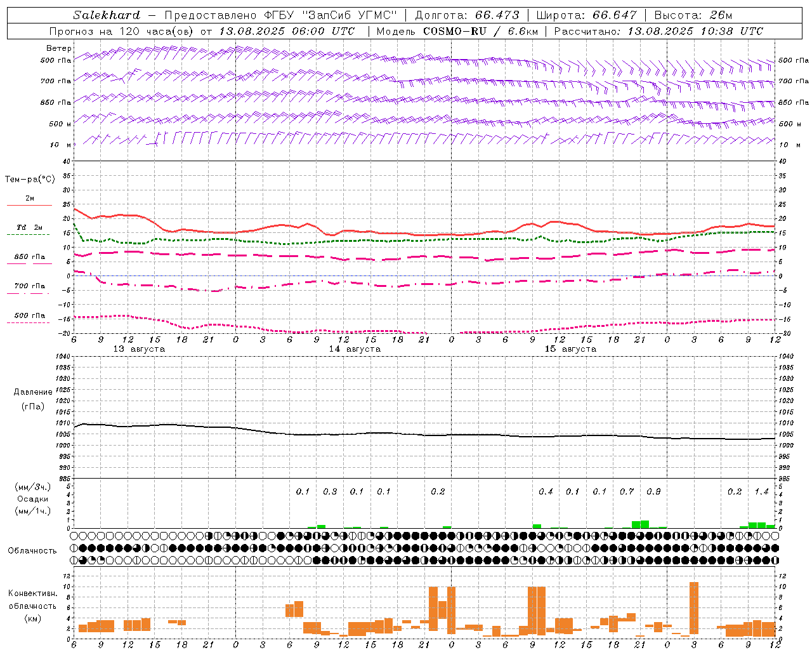This screenshot has height=650, width=812.
Task: Click the 13 августа date label
Action: click(139, 349)
